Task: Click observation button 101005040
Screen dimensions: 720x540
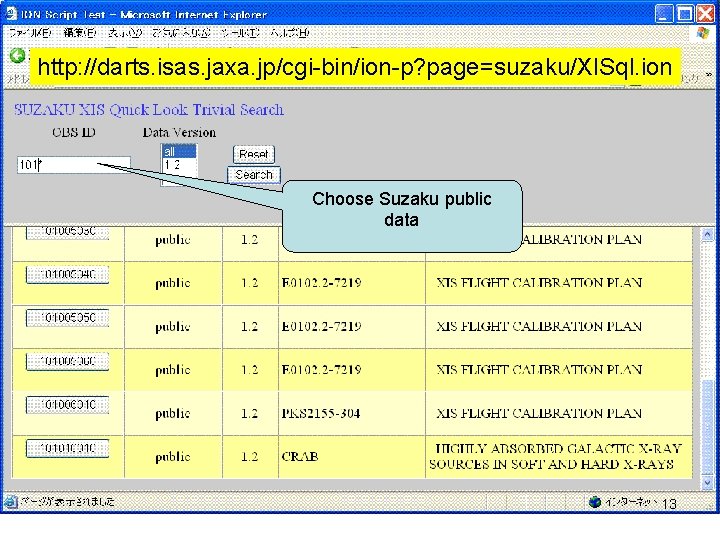Action: (68, 275)
